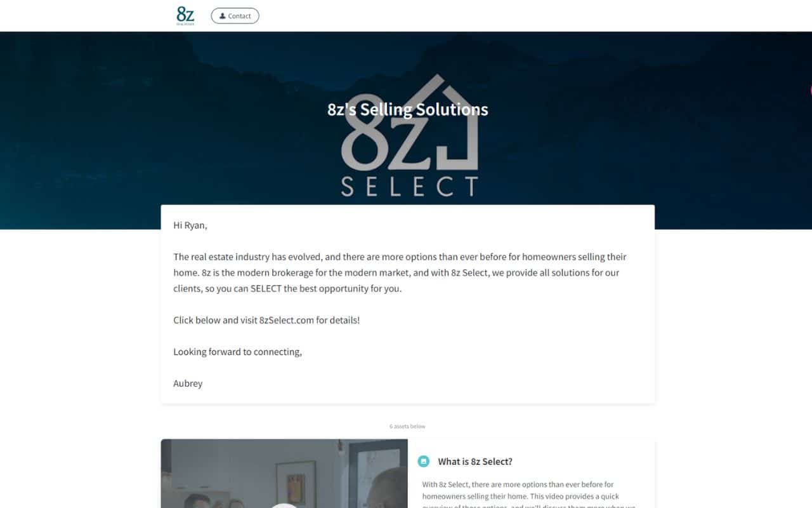812x508 pixels.
Task: Click the 8z Select house logo in banner
Action: tap(410, 135)
